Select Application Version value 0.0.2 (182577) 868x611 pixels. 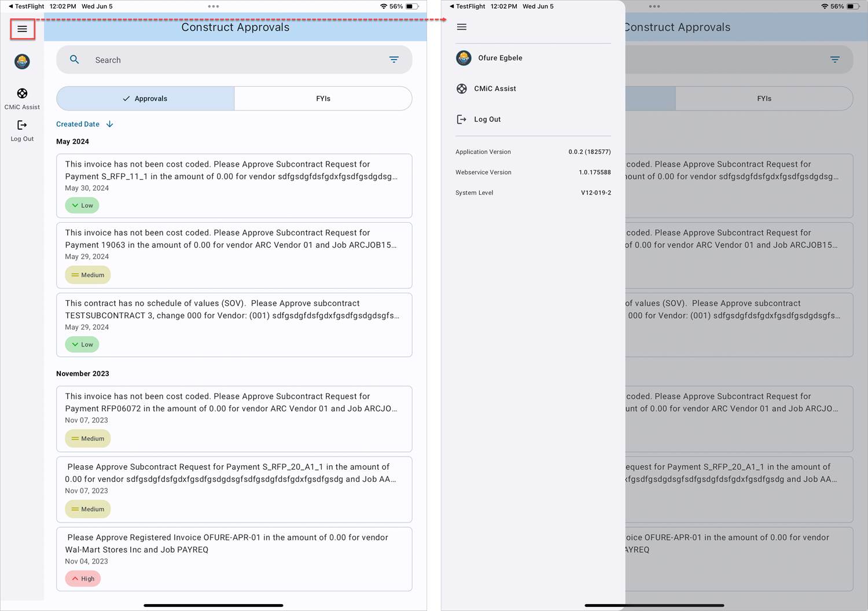[x=589, y=152]
